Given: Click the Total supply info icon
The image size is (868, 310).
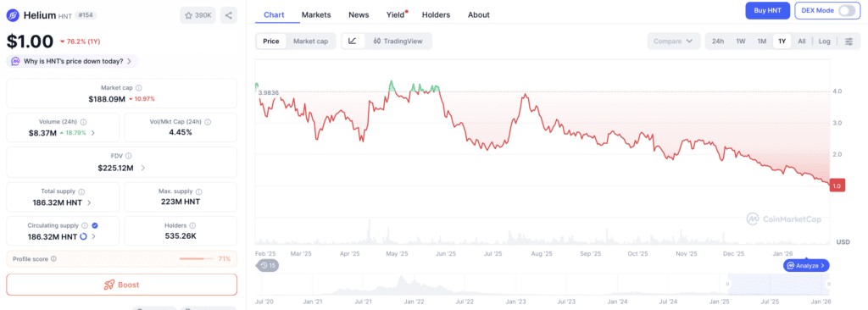Looking at the screenshot, I should click(81, 191).
